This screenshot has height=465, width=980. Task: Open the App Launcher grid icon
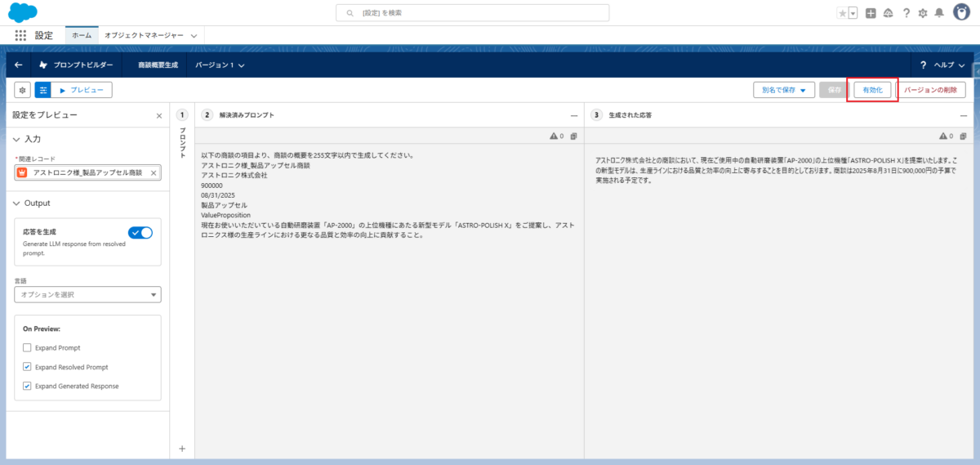pos(20,36)
